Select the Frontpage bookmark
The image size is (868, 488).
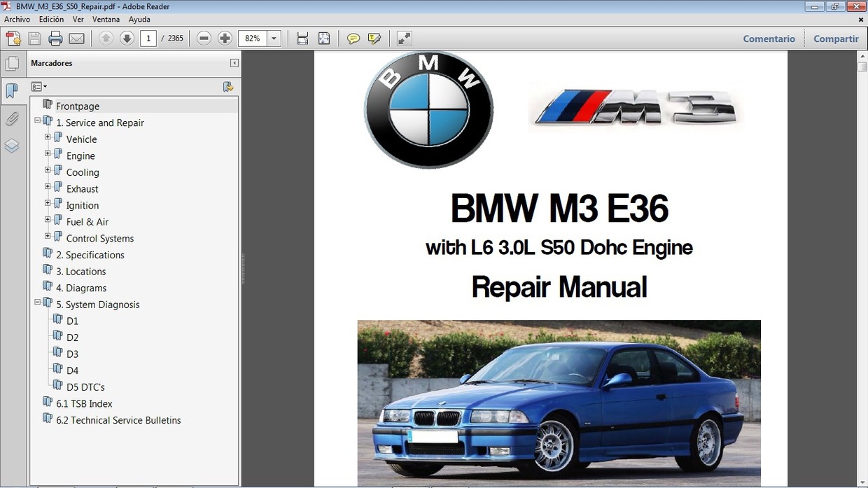(x=78, y=106)
